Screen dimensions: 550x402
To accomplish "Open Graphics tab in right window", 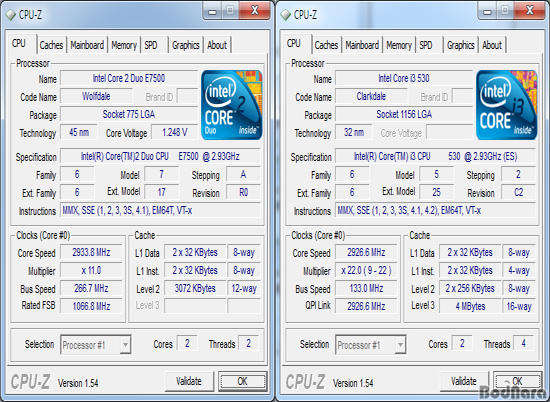I will (461, 45).
